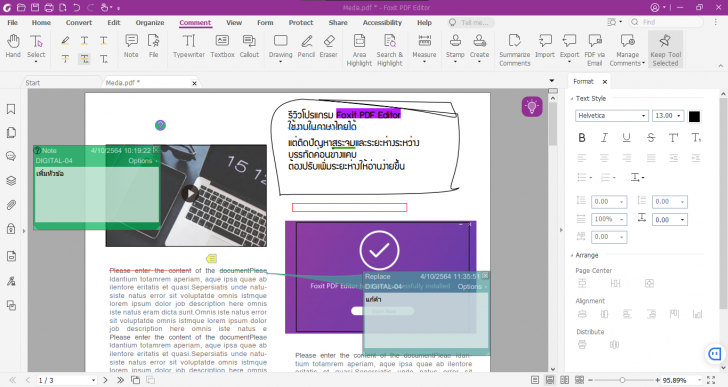
Task: Open Bookmarks panel in sidebar
Action: (x=11, y=109)
